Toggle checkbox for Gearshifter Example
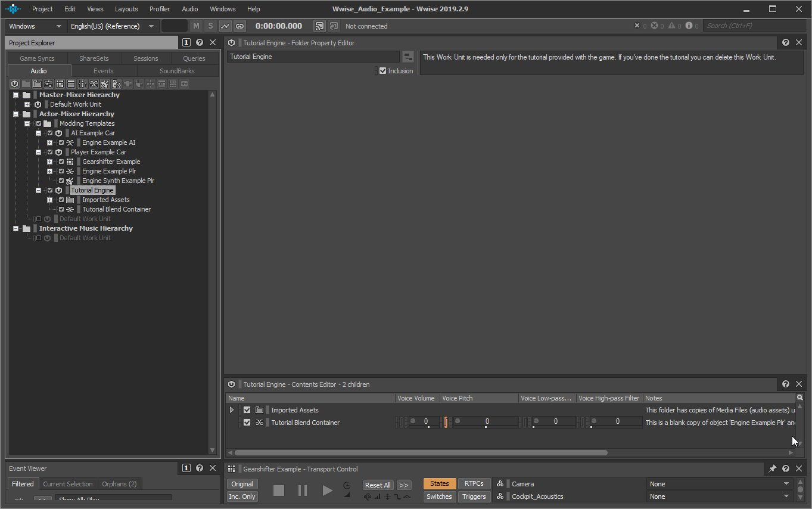 [61, 162]
